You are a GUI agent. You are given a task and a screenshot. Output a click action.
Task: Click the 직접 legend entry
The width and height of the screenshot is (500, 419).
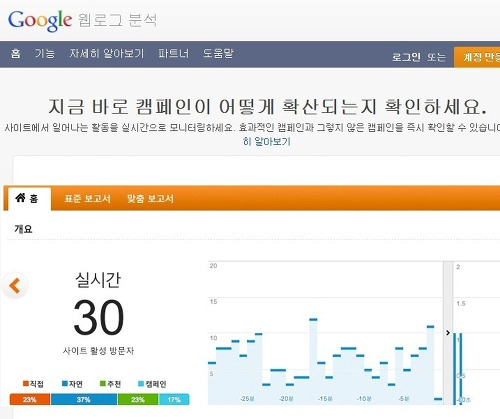[x=33, y=384]
